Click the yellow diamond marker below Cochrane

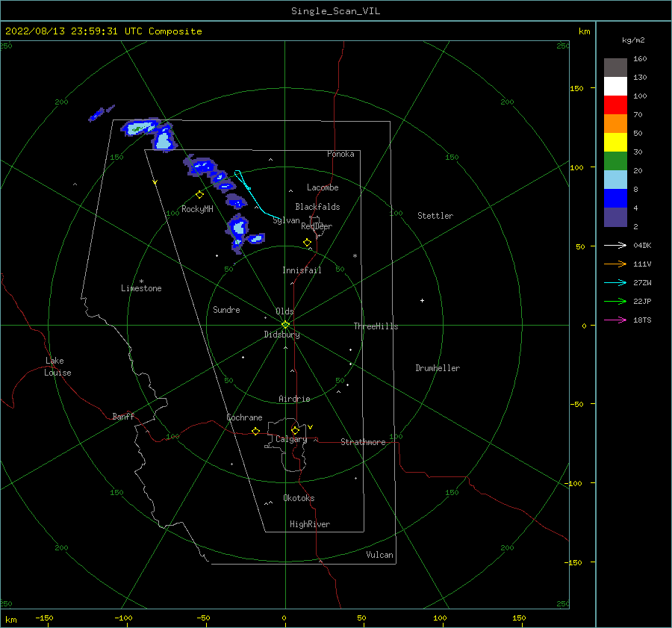pyautogui.click(x=255, y=431)
